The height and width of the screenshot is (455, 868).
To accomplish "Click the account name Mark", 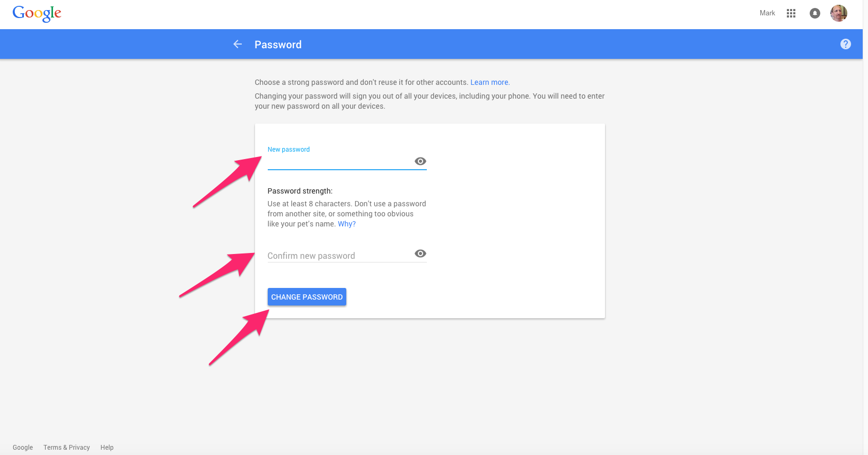I will pyautogui.click(x=767, y=13).
